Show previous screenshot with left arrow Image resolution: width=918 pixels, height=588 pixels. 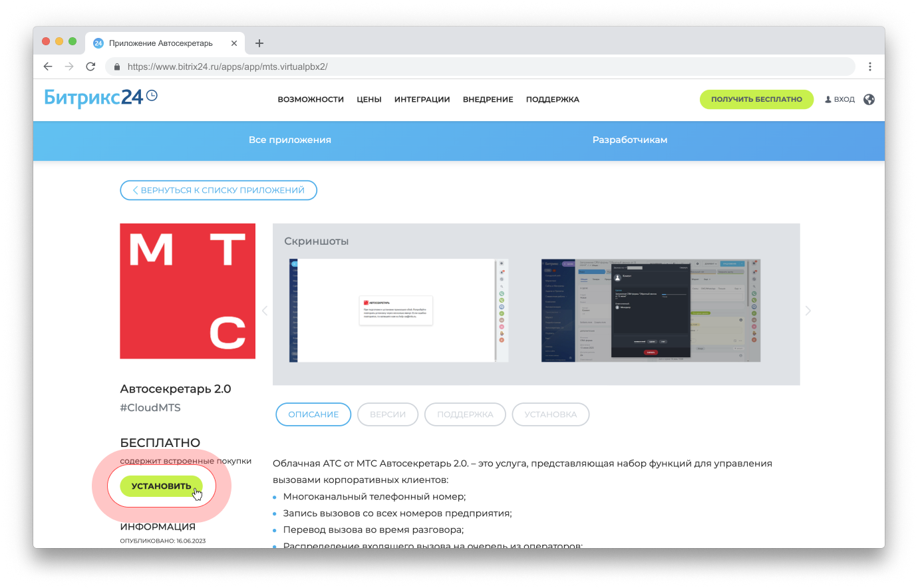(x=265, y=311)
